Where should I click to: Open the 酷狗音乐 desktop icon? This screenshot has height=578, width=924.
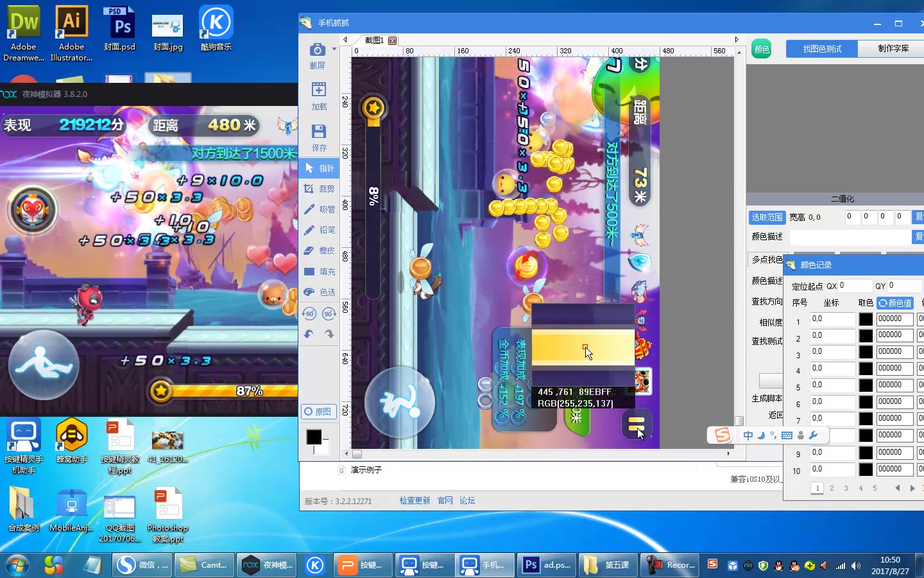(x=216, y=29)
